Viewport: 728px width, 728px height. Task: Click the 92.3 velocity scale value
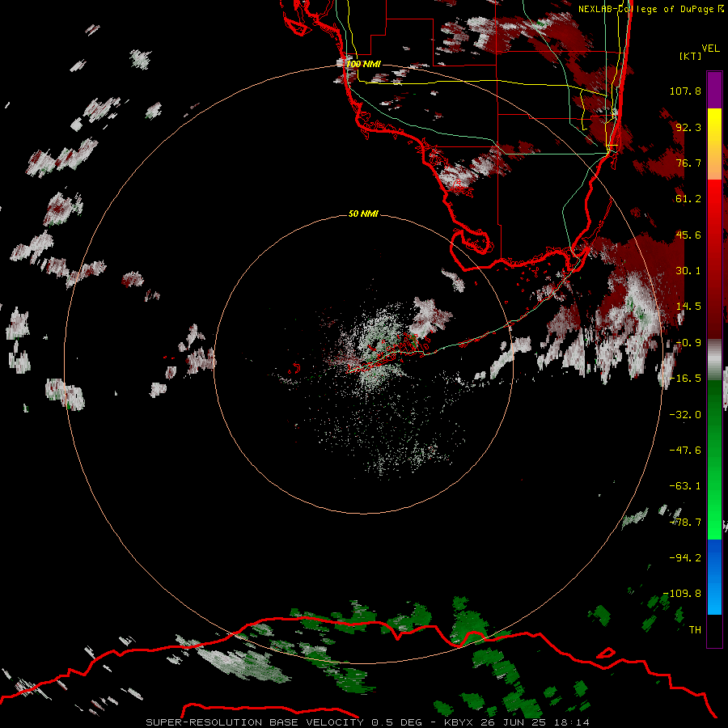click(688, 127)
